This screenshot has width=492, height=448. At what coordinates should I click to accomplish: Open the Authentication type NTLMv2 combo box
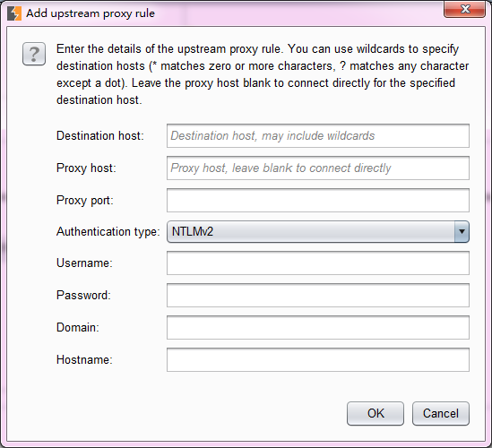click(318, 232)
